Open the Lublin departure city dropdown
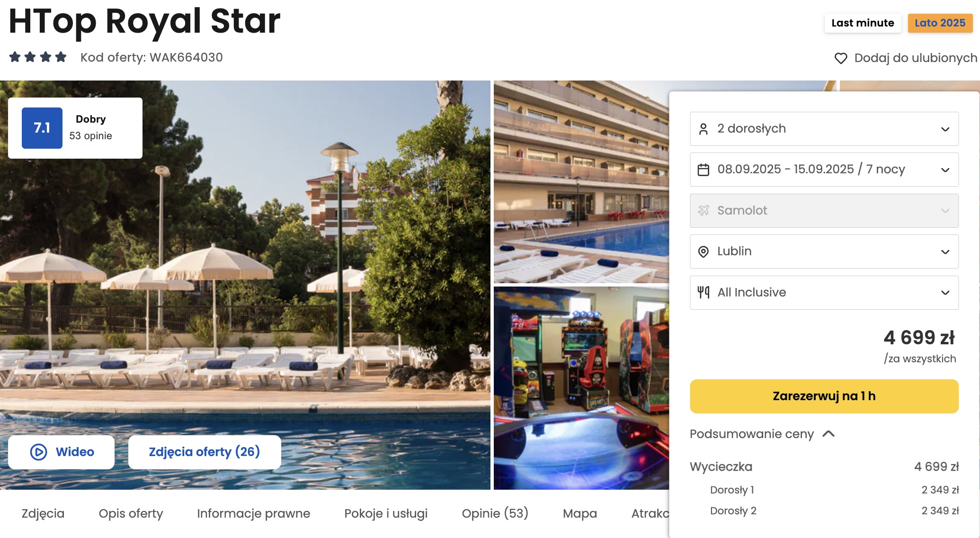 [824, 251]
